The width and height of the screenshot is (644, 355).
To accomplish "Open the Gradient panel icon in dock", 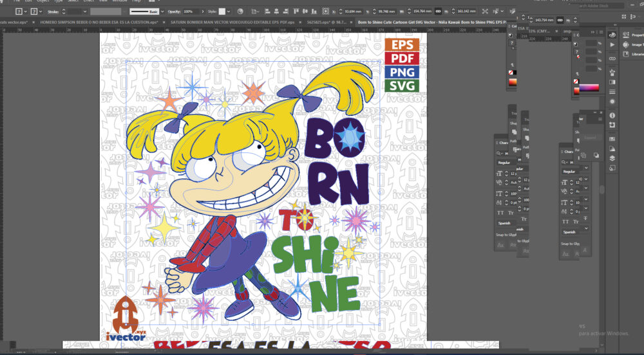I will 612,82.
